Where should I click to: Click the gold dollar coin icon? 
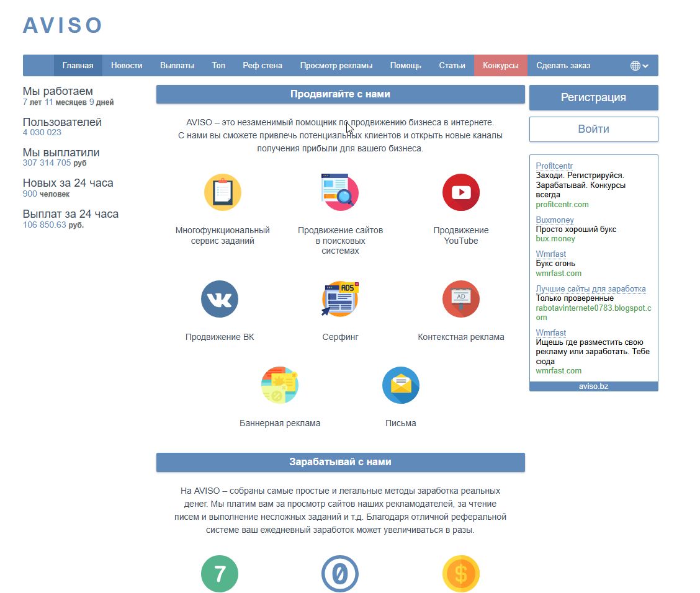pos(461,574)
